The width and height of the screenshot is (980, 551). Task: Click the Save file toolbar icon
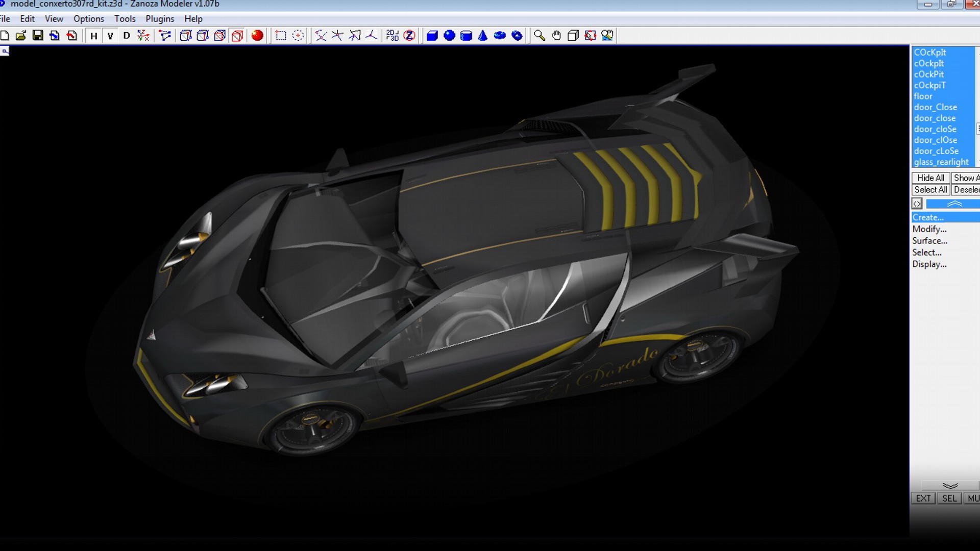[38, 35]
